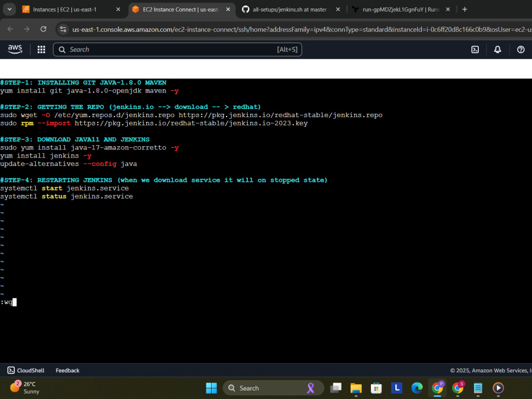Open a new browser tab
This screenshot has height=399, width=532.
click(465, 10)
